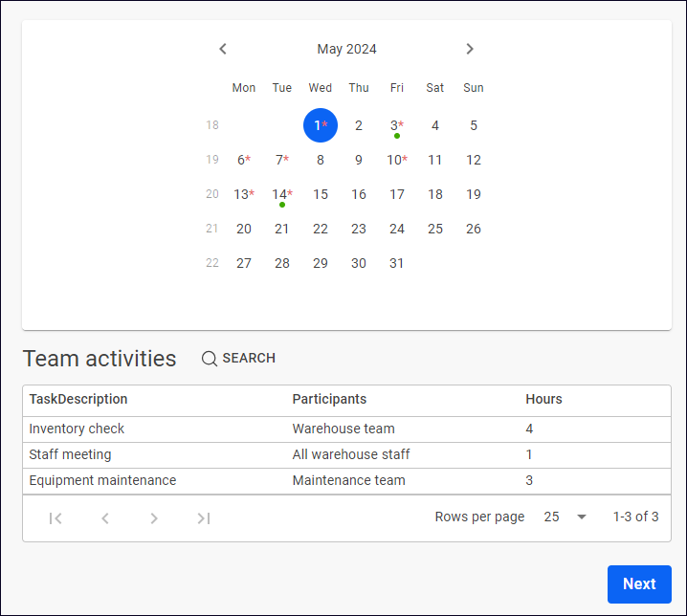Go to previous month in calendar
The image size is (687, 616).
pos(223,49)
